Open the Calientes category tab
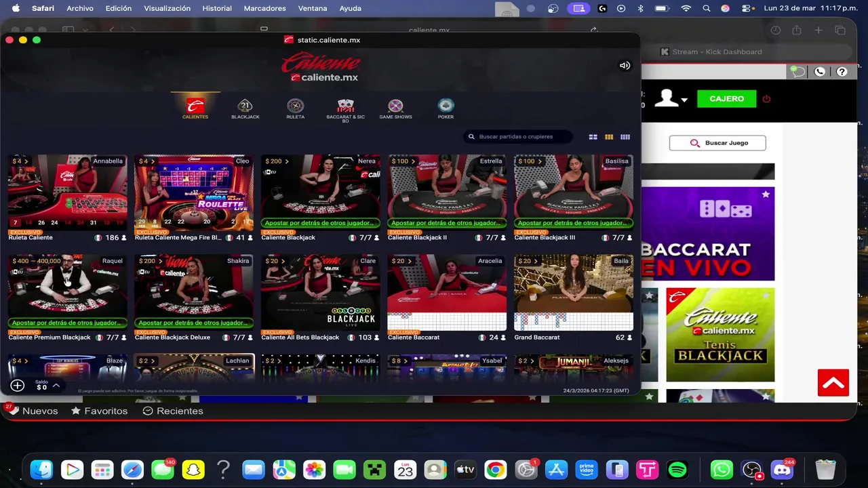Screen dimensions: 868x488 pyautogui.click(x=195, y=108)
